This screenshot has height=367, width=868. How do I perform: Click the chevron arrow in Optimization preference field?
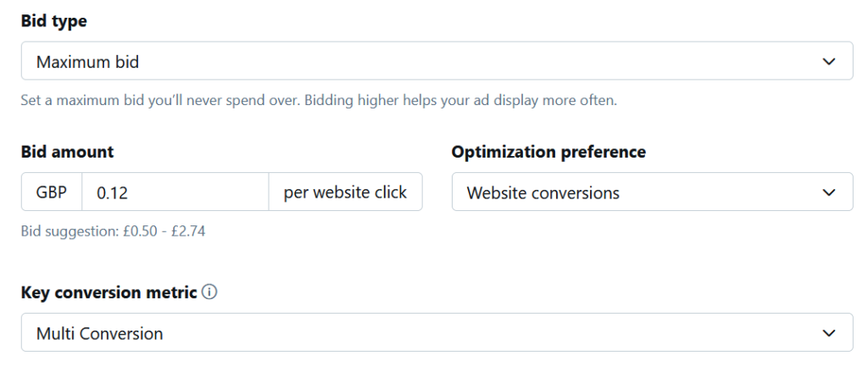click(x=828, y=192)
